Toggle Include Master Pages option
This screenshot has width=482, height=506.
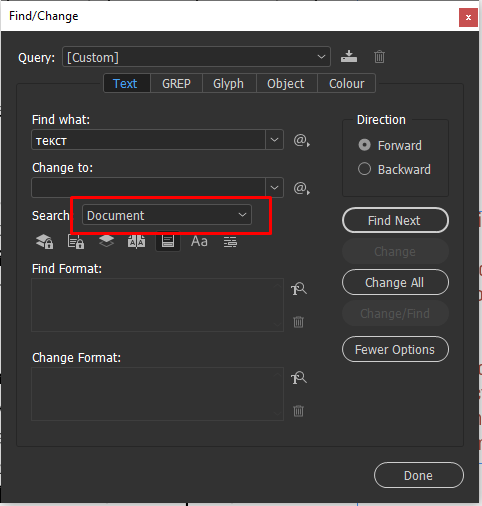[x=136, y=241]
